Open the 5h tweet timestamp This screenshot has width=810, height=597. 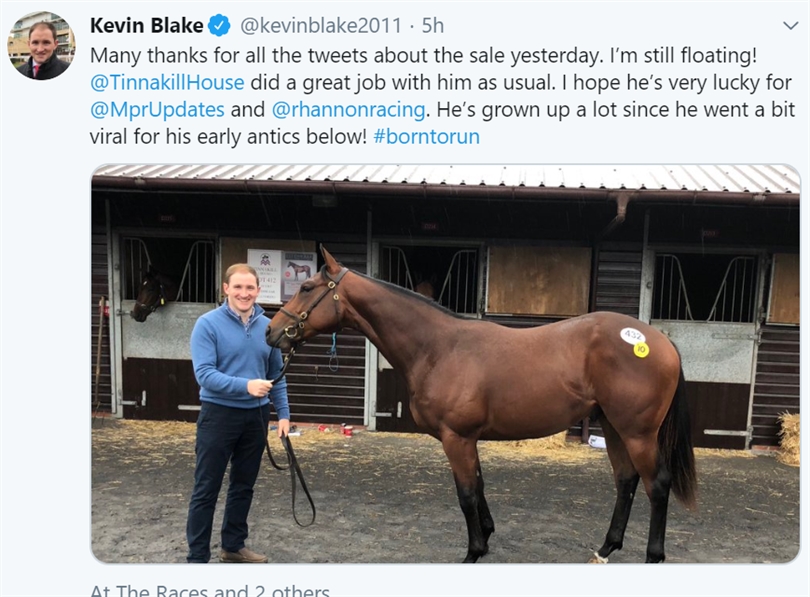pos(433,25)
